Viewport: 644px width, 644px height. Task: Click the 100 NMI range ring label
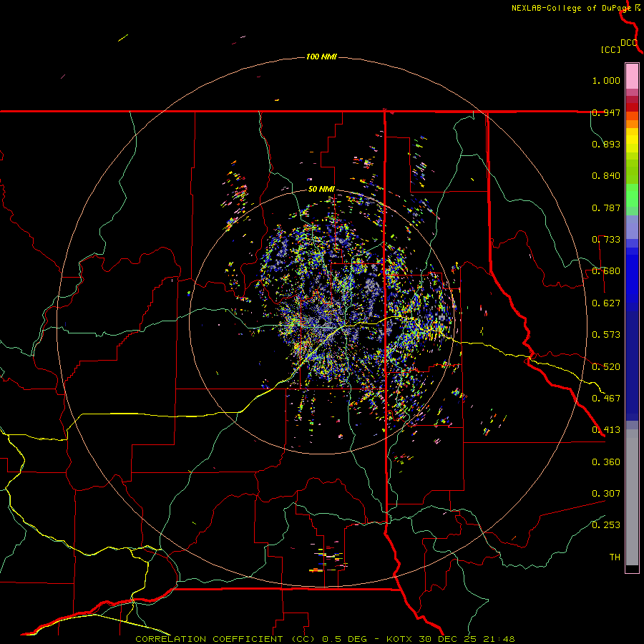click(321, 57)
